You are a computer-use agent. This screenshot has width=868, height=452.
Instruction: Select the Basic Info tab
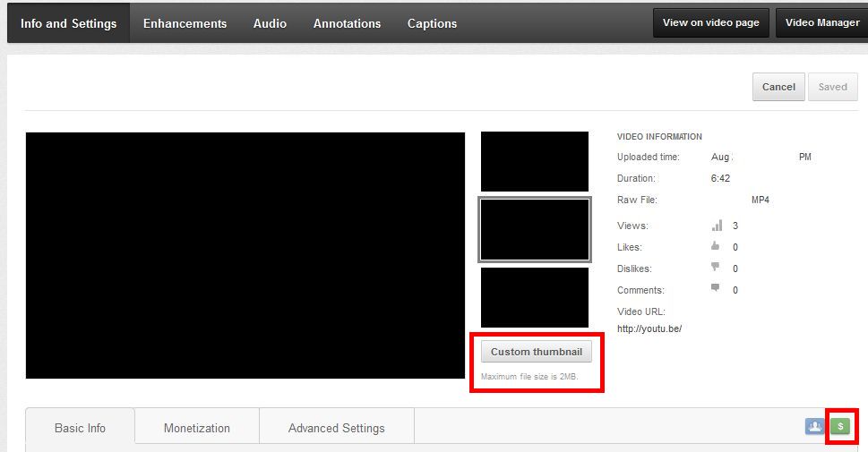[80, 428]
